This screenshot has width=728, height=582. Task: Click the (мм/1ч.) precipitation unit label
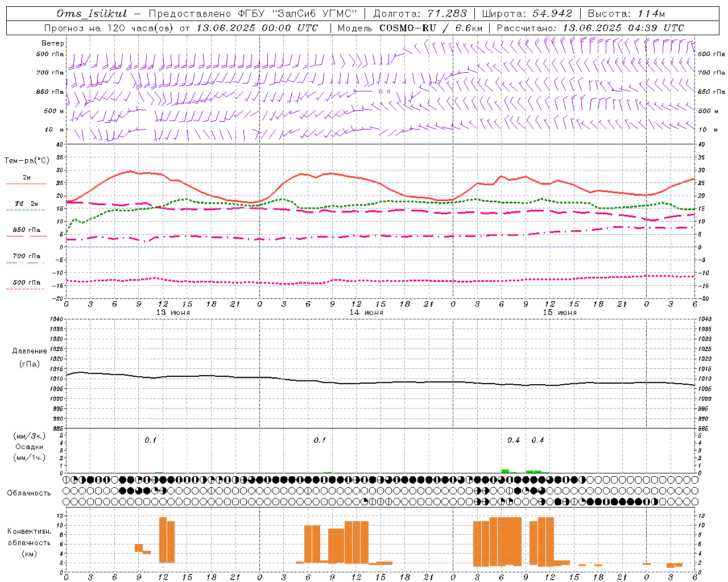click(30, 458)
